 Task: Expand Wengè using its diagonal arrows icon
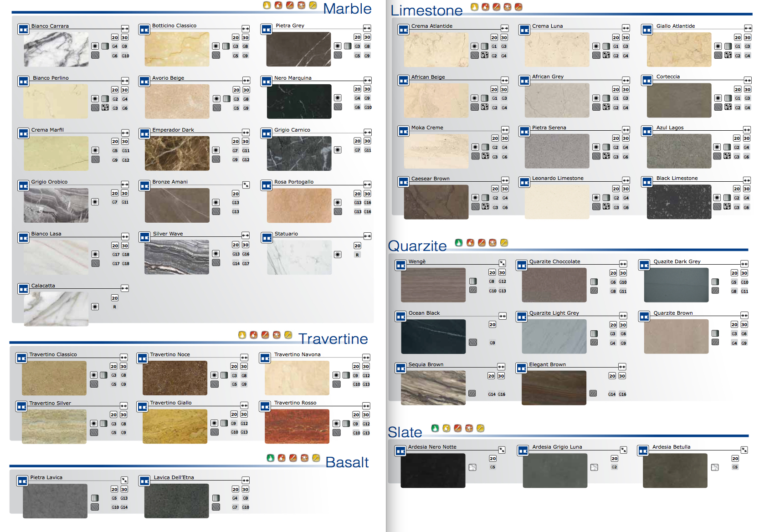click(502, 263)
